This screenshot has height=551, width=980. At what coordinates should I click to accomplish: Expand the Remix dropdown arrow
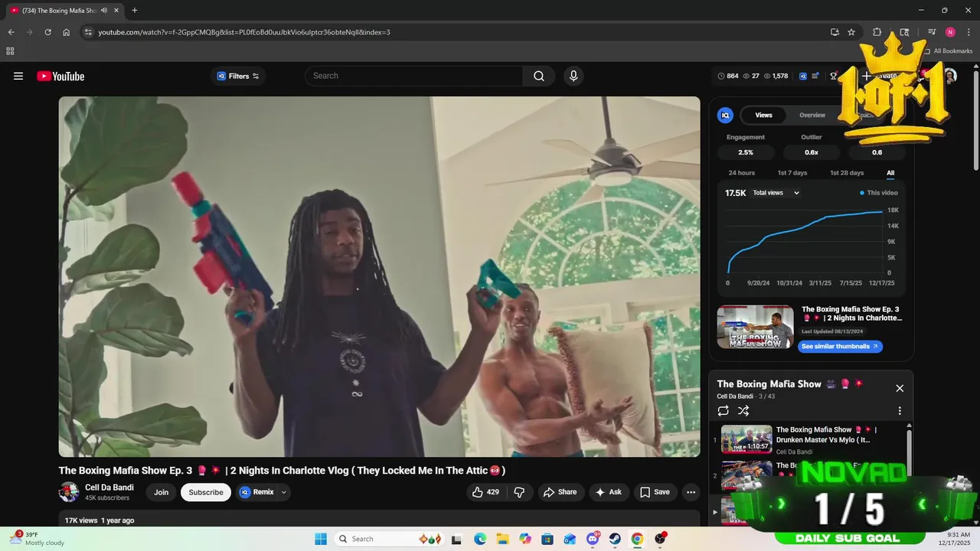[x=284, y=492]
